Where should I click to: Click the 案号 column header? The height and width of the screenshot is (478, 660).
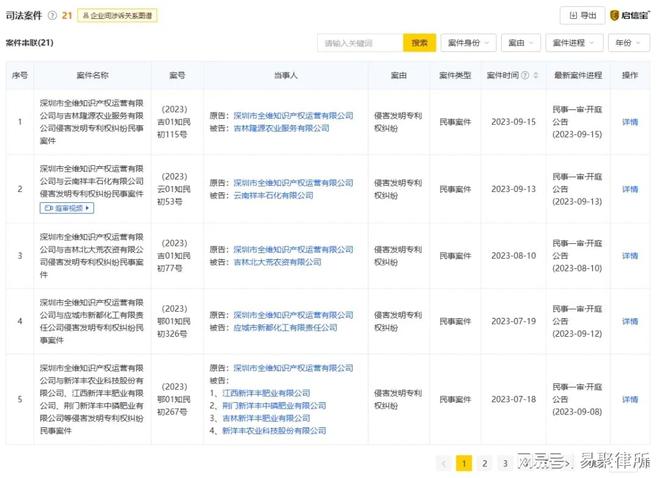click(x=177, y=75)
